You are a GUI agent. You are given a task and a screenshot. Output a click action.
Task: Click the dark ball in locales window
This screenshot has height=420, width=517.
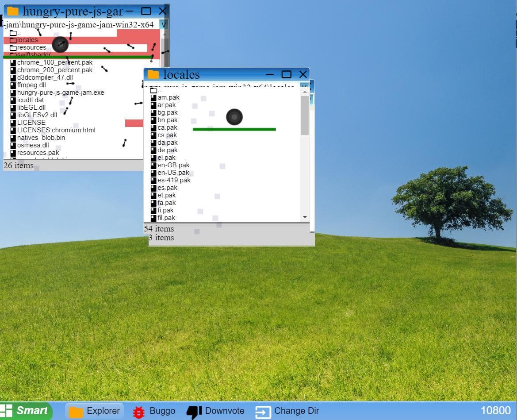pyautogui.click(x=234, y=117)
